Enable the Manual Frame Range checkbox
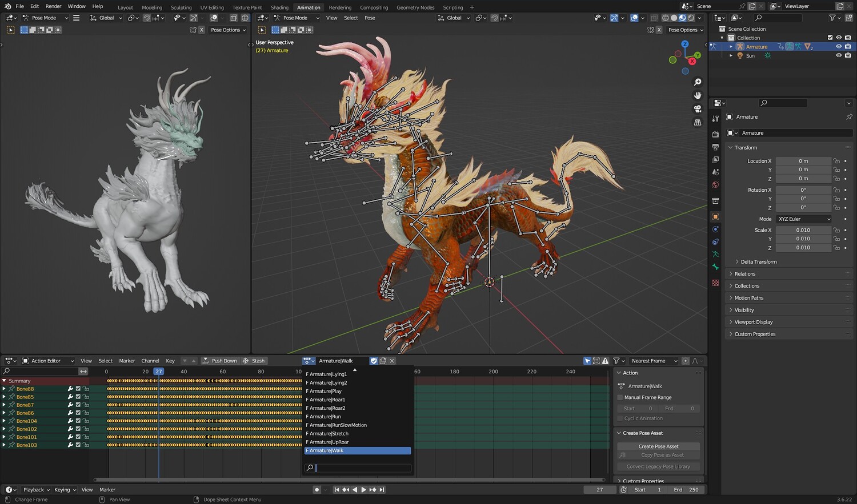This screenshot has width=857, height=504. [x=620, y=397]
